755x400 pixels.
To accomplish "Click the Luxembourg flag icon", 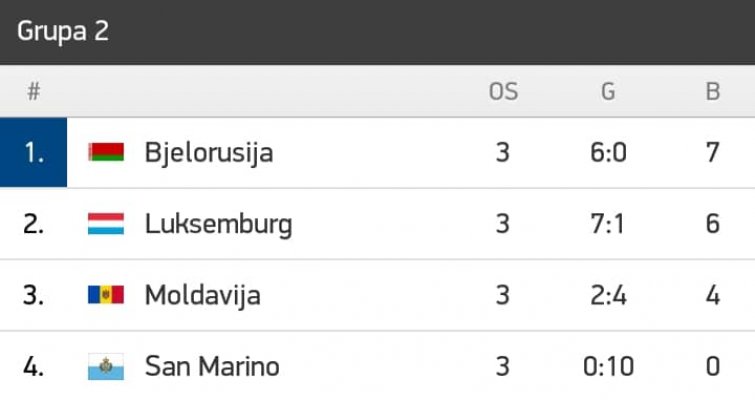I will coord(106,224).
